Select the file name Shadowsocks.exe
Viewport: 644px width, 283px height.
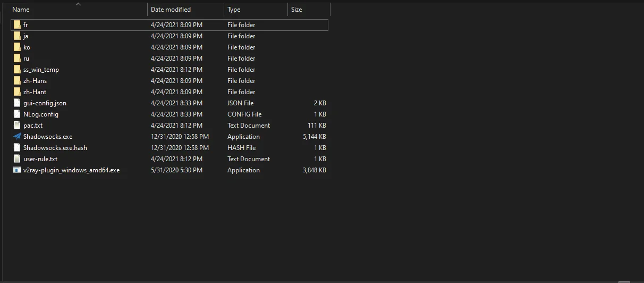pyautogui.click(x=48, y=137)
